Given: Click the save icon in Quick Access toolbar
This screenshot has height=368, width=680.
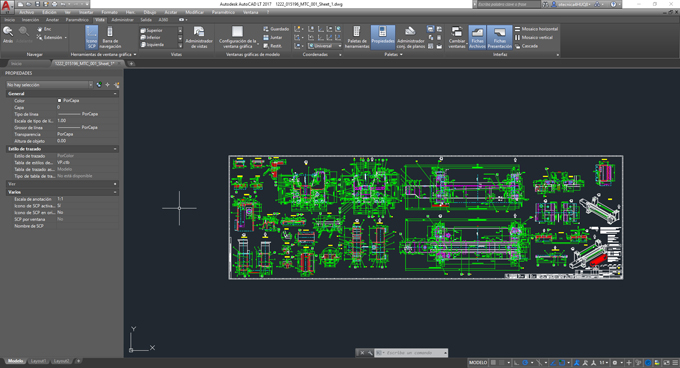Looking at the screenshot, I should pyautogui.click(x=38, y=4).
